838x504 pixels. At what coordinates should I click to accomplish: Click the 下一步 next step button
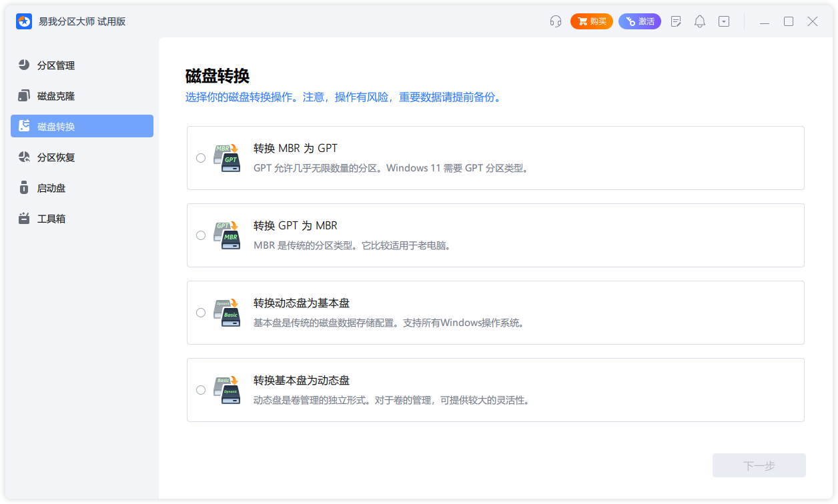tap(759, 465)
